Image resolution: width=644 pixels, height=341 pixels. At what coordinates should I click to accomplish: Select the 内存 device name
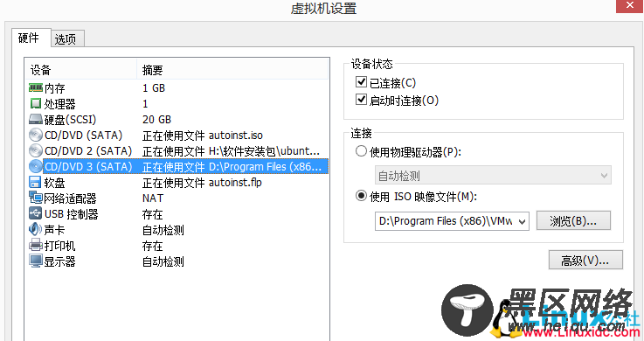pos(55,88)
